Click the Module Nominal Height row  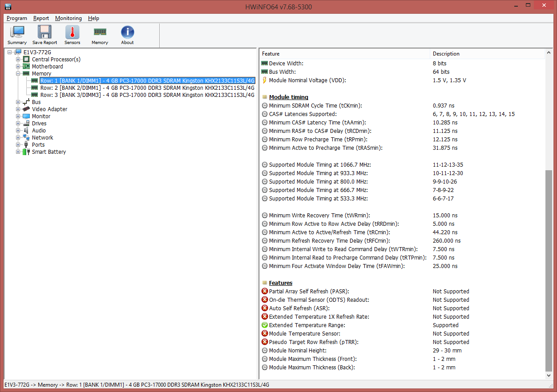tap(402, 351)
